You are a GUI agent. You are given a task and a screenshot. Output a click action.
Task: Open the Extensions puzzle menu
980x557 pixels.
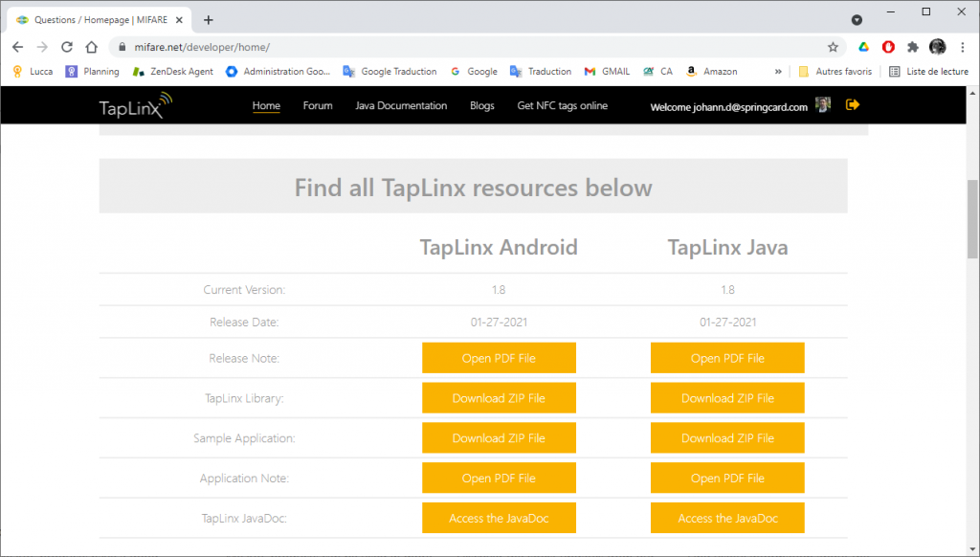click(x=913, y=47)
